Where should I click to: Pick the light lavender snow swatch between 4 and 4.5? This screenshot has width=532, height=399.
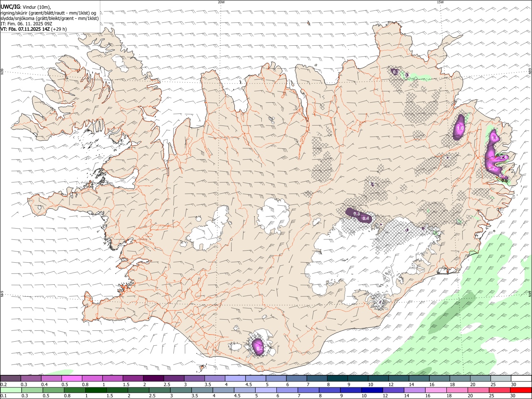tap(235, 379)
